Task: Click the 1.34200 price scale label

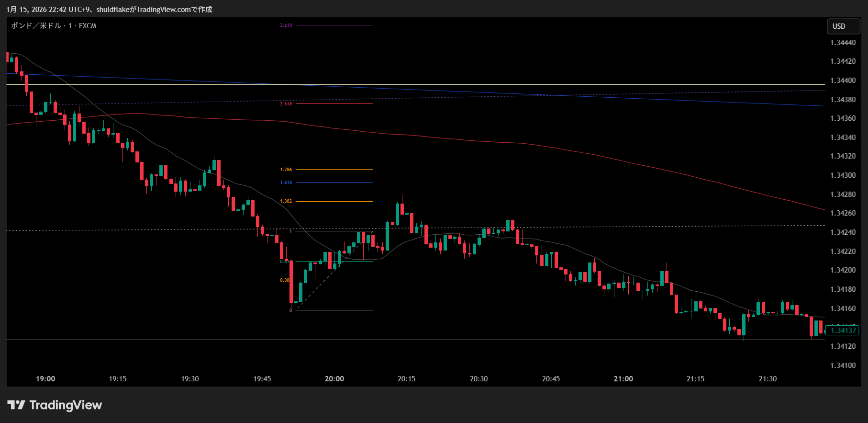Action: pos(843,270)
